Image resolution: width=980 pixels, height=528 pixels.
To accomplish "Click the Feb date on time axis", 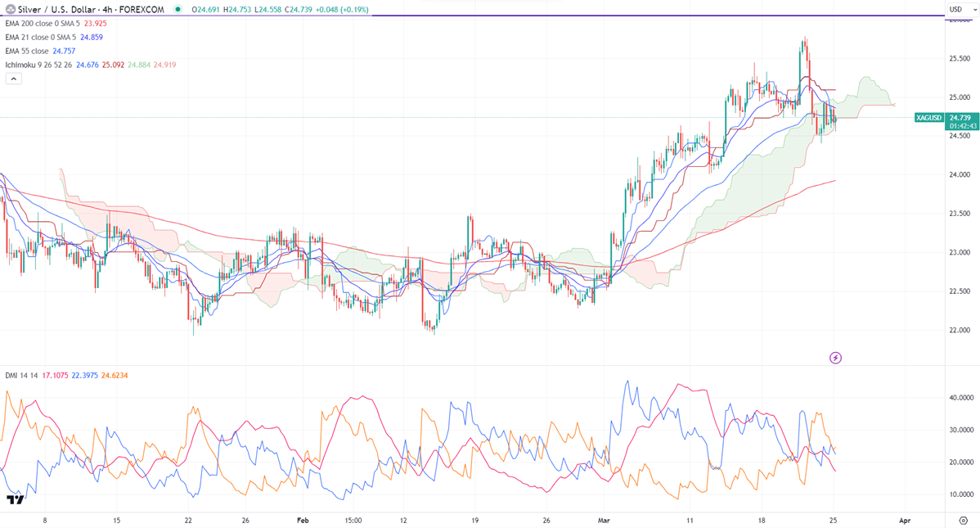I will [x=303, y=521].
